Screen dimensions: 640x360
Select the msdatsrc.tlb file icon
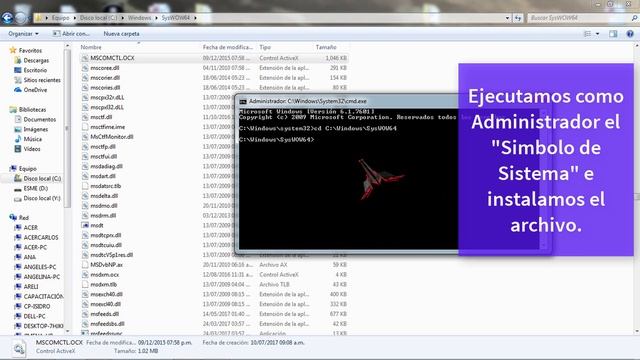(85, 186)
